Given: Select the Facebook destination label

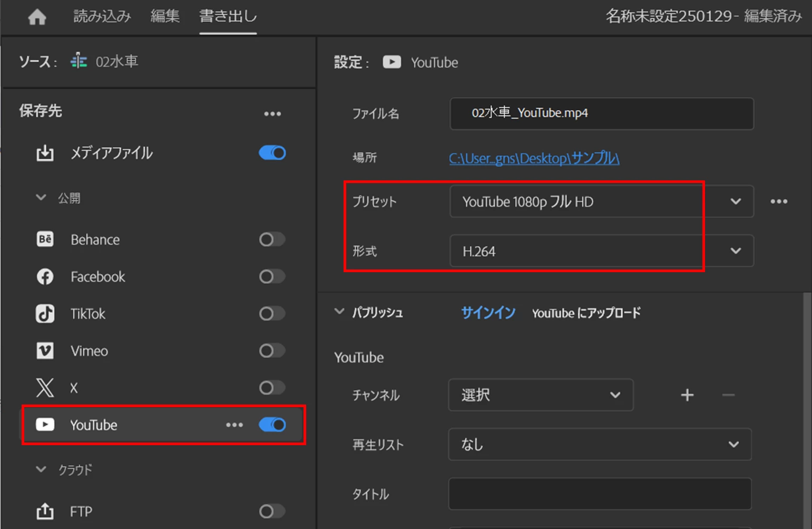Looking at the screenshot, I should click(98, 277).
